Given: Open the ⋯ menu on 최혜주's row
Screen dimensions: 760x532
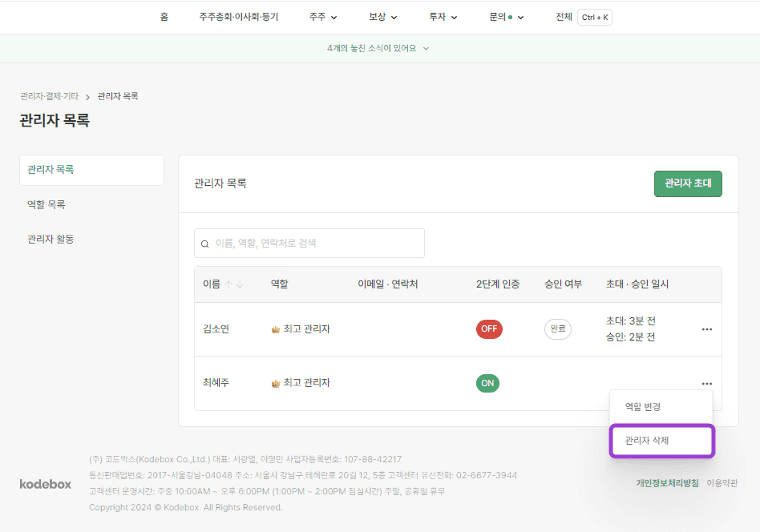Looking at the screenshot, I should click(x=706, y=383).
